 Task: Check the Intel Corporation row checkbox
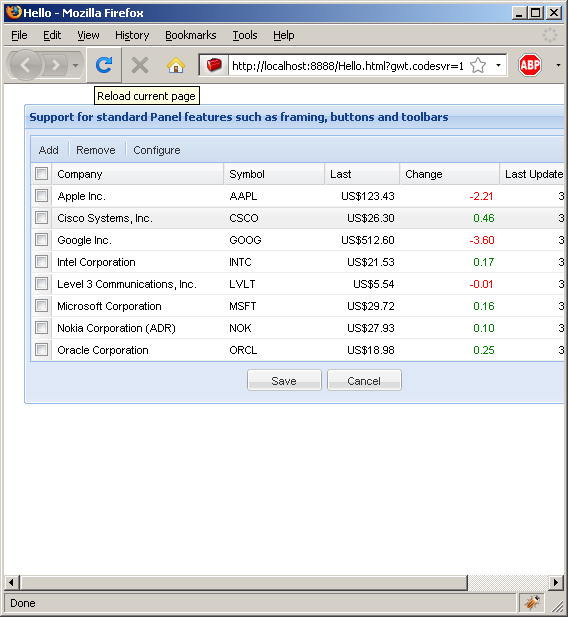41,262
